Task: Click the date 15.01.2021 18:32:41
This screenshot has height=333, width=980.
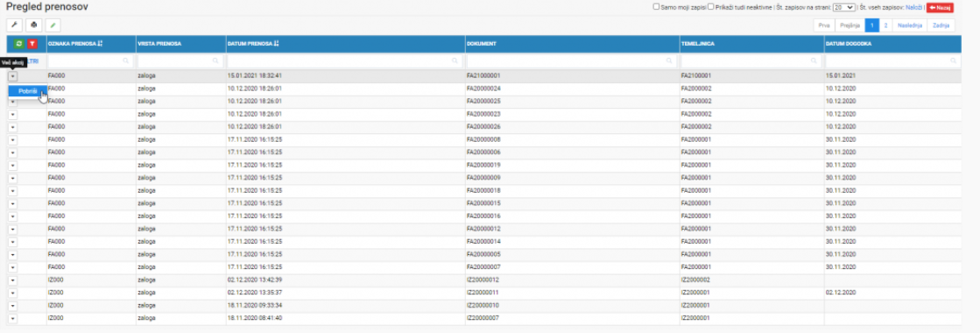Action: point(254,75)
